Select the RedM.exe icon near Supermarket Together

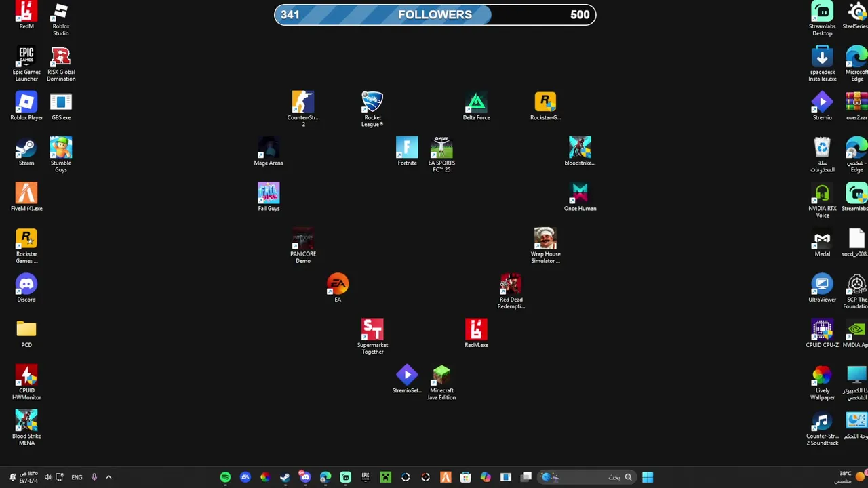476,334
